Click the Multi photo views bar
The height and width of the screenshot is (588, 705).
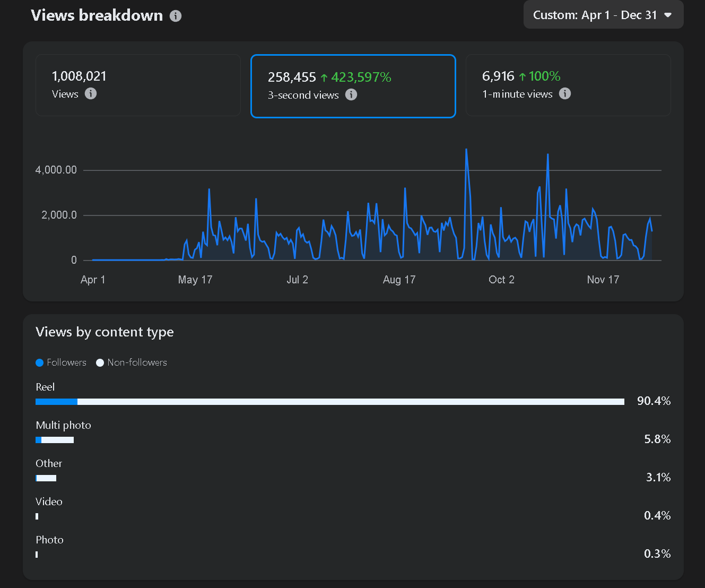[55, 440]
